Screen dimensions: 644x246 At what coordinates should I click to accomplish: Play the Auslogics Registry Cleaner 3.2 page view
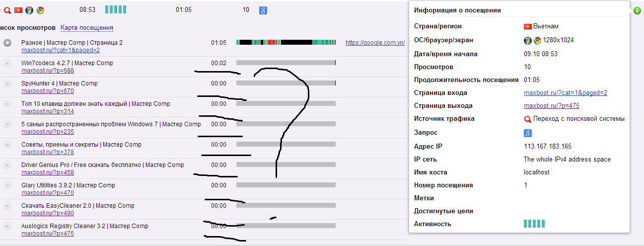coord(7,226)
